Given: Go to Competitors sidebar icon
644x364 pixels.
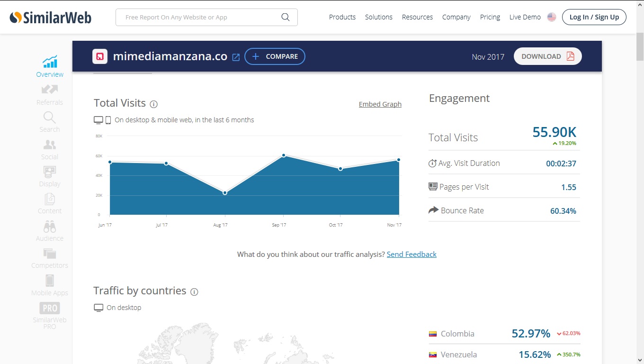Looking at the screenshot, I should (50, 254).
